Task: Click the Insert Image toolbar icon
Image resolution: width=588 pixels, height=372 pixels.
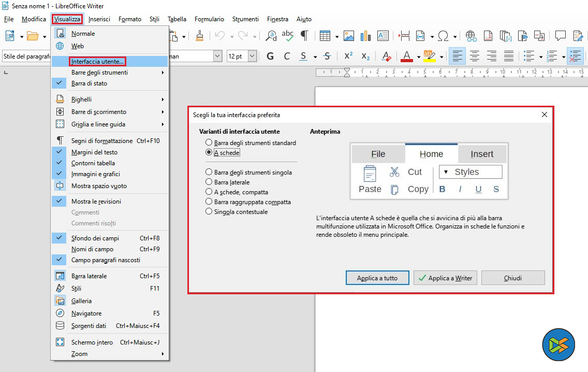Action: [x=349, y=36]
